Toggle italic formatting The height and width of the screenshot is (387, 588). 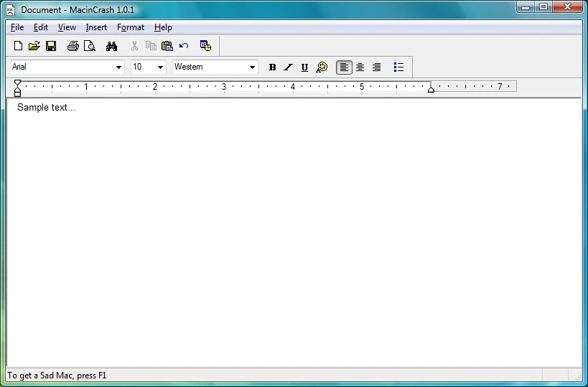coord(288,67)
